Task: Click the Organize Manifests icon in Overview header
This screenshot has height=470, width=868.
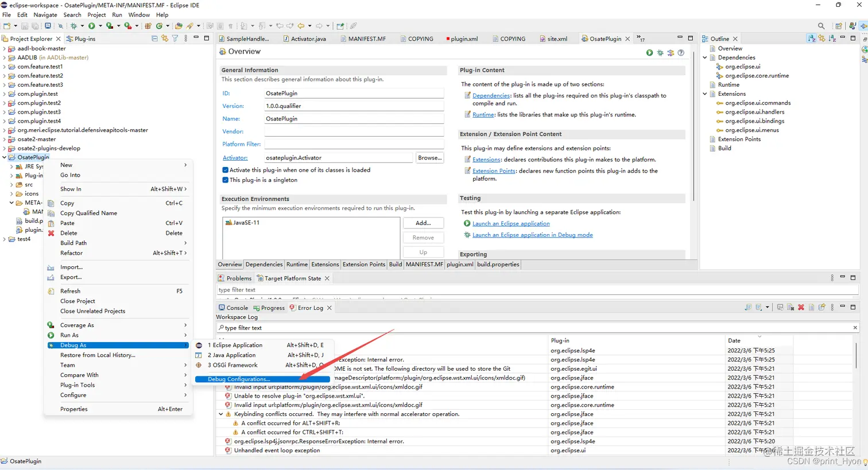Action: pos(671,53)
